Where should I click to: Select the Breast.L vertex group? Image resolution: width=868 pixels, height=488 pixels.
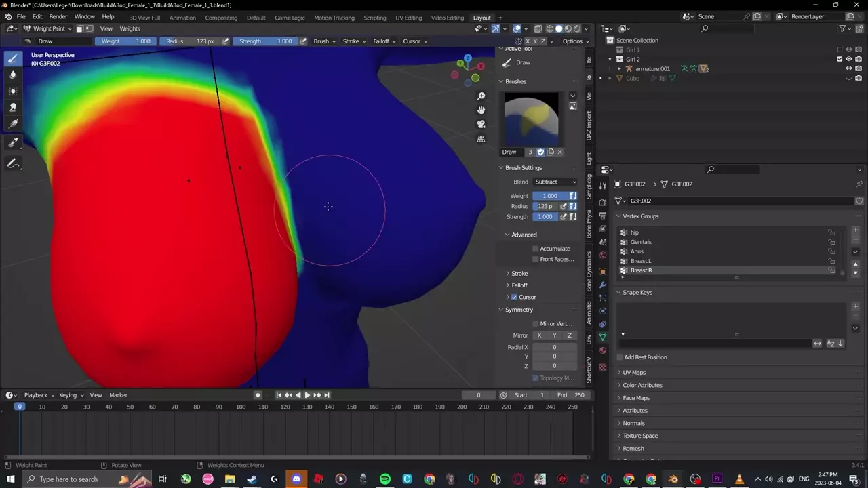tap(641, 261)
